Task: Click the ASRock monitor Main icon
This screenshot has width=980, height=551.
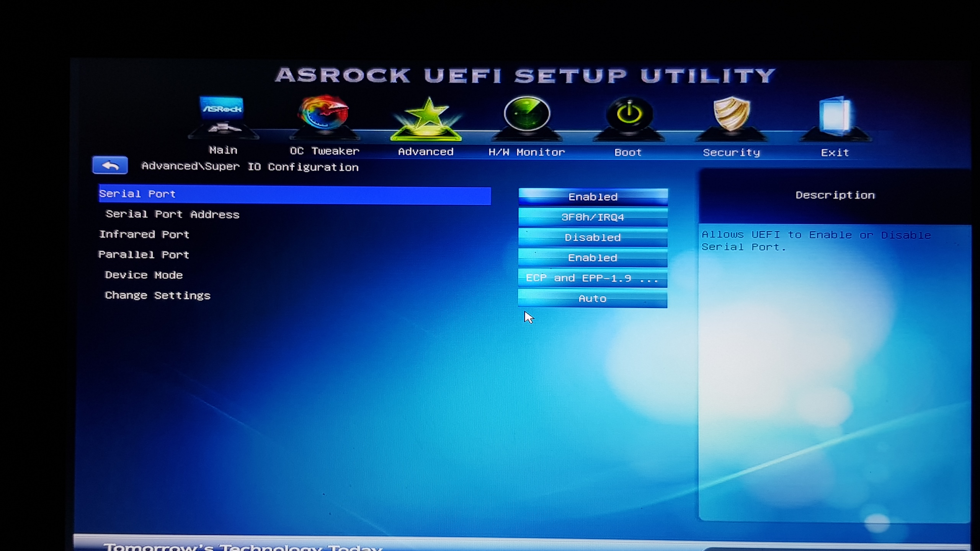Action: (x=223, y=117)
